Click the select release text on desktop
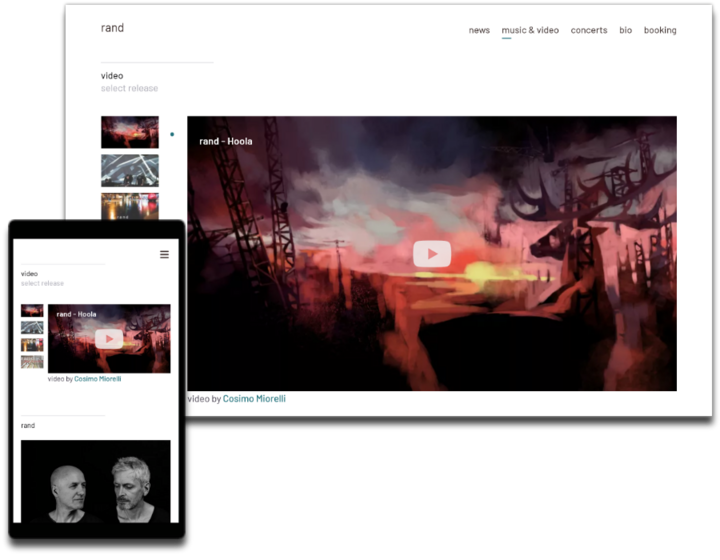Viewport: 720px width, 560px height. pos(129,88)
